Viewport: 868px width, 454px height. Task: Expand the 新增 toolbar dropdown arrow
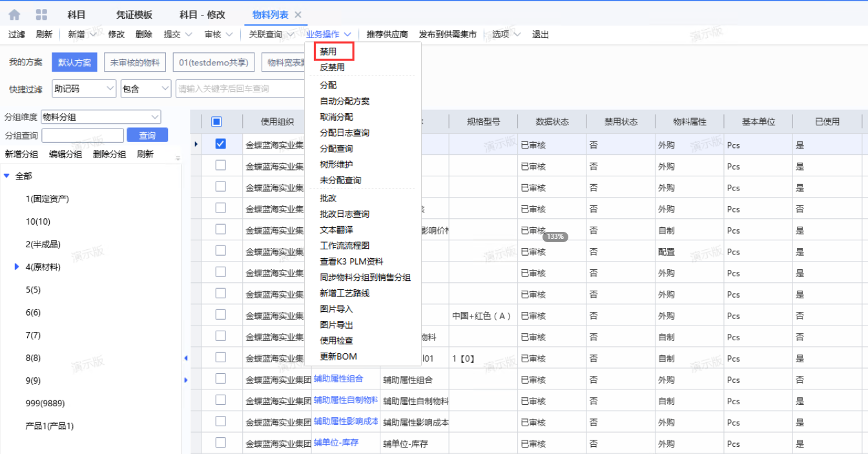coord(93,34)
